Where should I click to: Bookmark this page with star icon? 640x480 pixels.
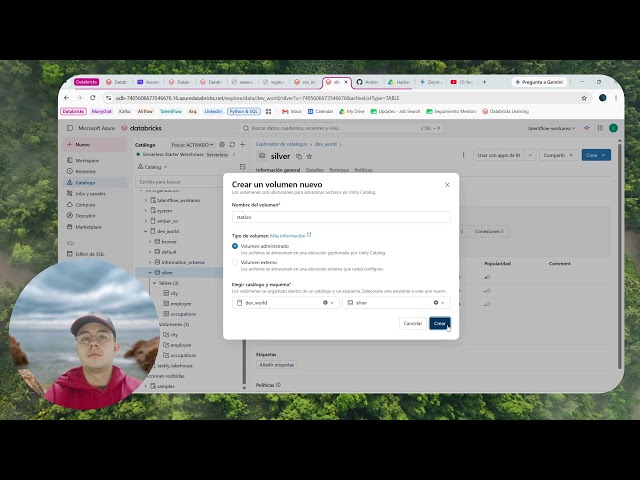click(x=584, y=98)
